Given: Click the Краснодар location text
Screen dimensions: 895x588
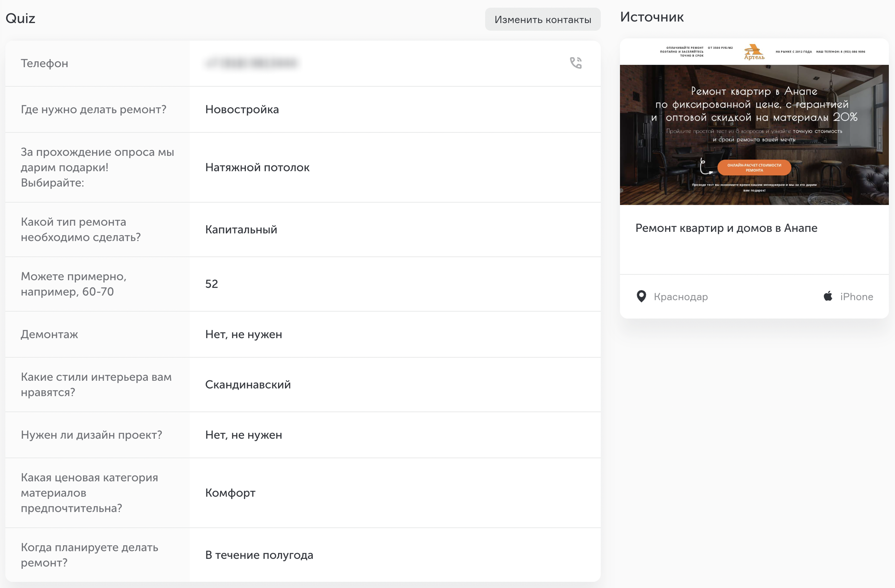Looking at the screenshot, I should (681, 297).
